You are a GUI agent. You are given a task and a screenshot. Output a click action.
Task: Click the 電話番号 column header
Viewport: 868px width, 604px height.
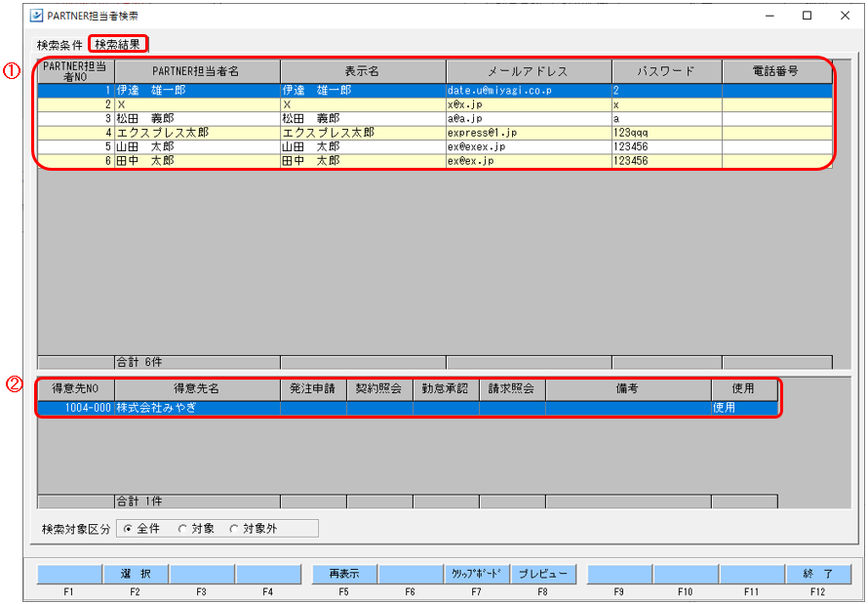[777, 71]
